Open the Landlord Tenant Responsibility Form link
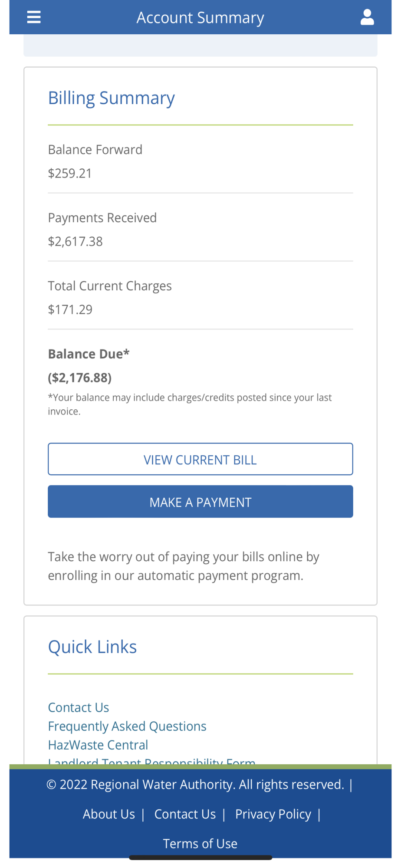 pos(151,761)
